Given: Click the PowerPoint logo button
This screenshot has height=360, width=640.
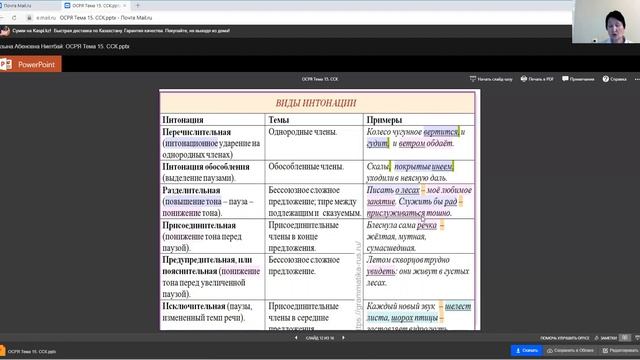Looking at the screenshot, I should pos(31,64).
